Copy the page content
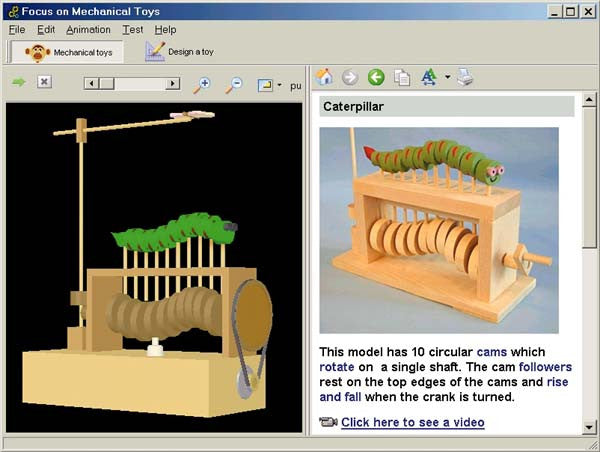Image resolution: width=600 pixels, height=452 pixels. click(402, 77)
